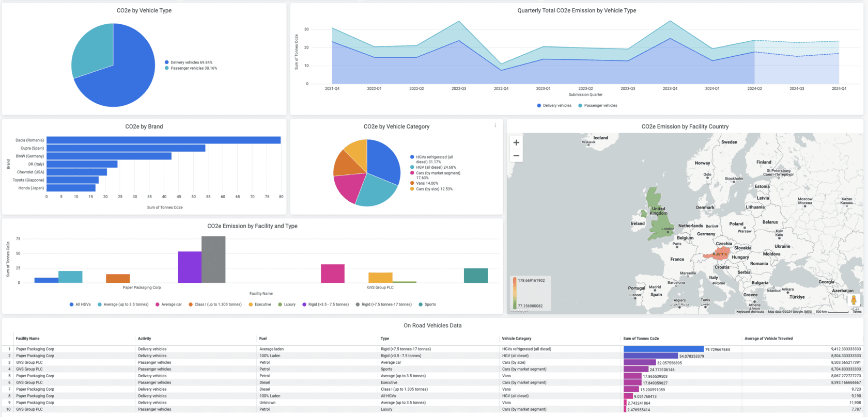
Task: Open Keyboard shortcuts on the map
Action: point(750,312)
